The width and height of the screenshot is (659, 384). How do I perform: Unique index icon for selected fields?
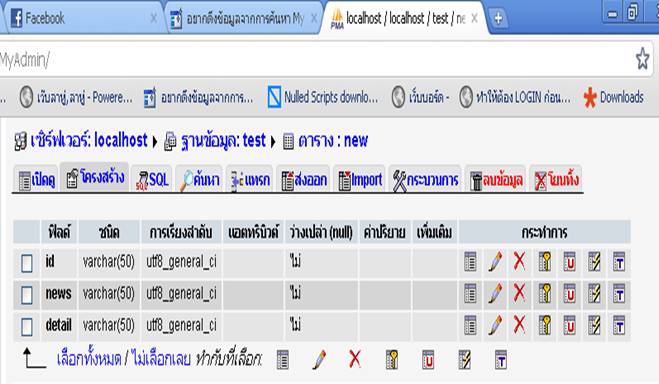click(428, 360)
